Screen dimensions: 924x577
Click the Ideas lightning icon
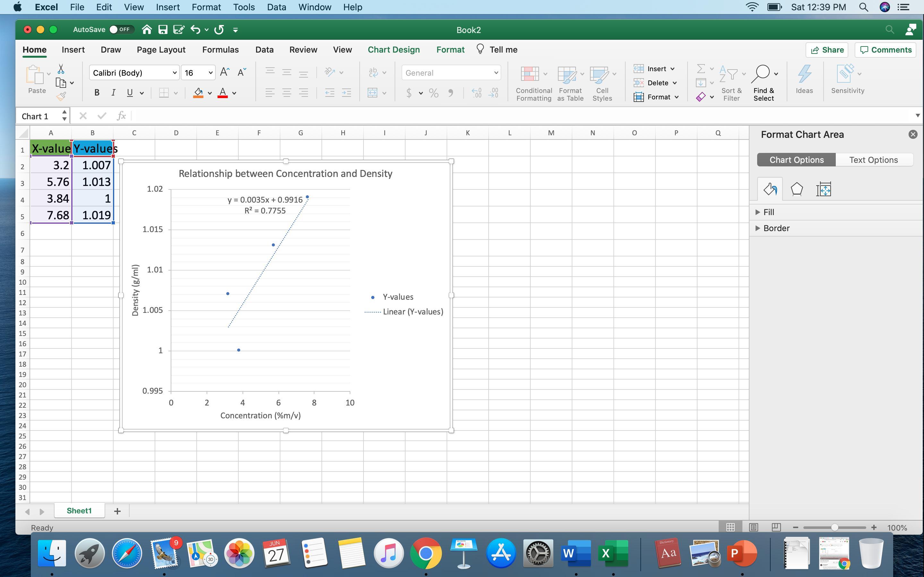[x=804, y=74]
